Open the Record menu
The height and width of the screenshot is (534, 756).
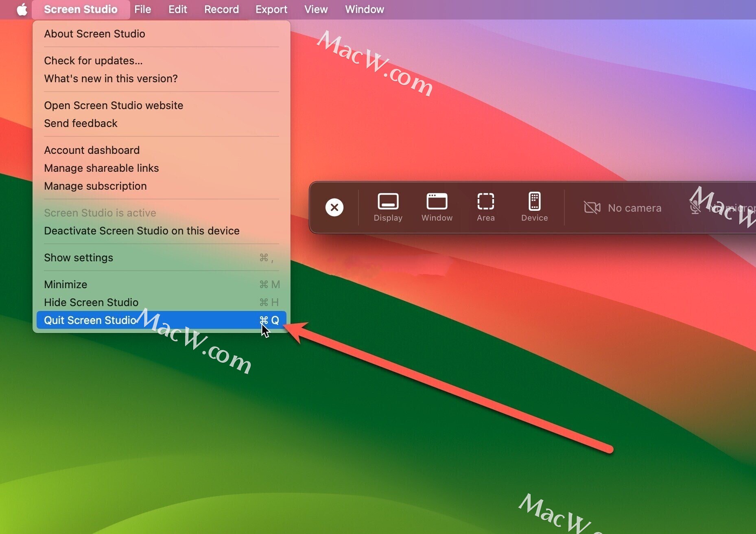pyautogui.click(x=222, y=9)
